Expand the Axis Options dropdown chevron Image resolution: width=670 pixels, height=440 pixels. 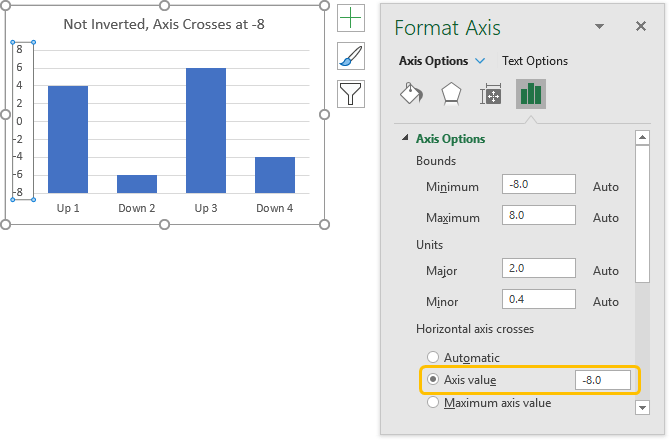481,61
